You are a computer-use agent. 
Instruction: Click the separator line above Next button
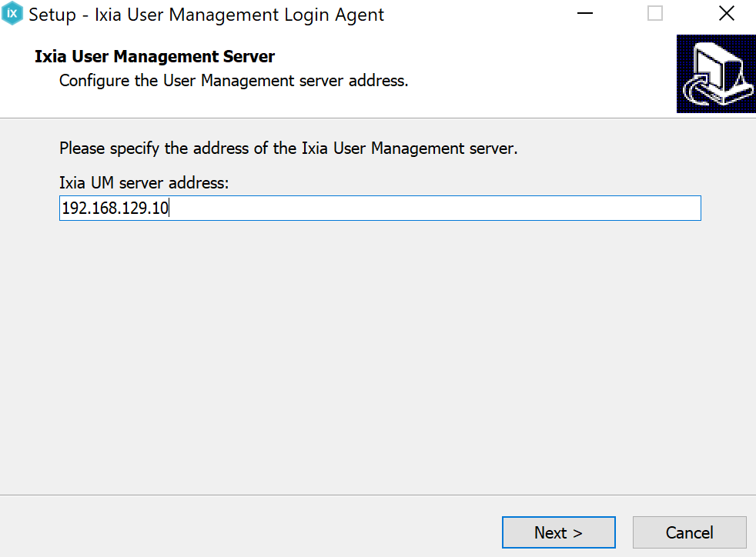377,495
